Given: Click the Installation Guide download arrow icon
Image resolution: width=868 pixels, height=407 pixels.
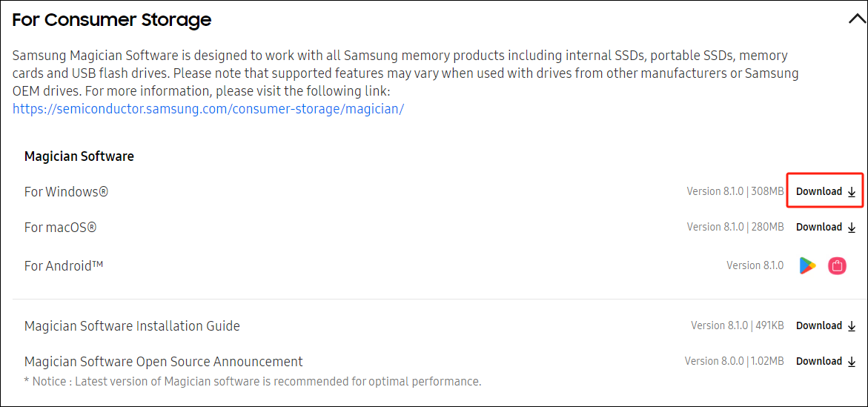Looking at the screenshot, I should pos(852,326).
